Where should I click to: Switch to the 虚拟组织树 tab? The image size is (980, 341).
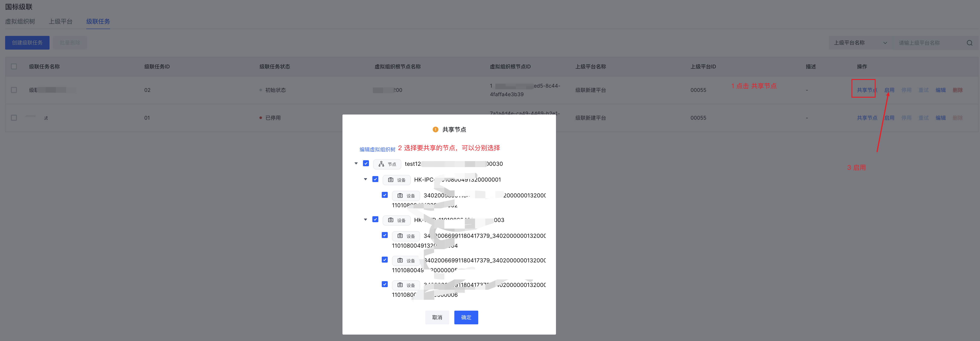(20, 22)
